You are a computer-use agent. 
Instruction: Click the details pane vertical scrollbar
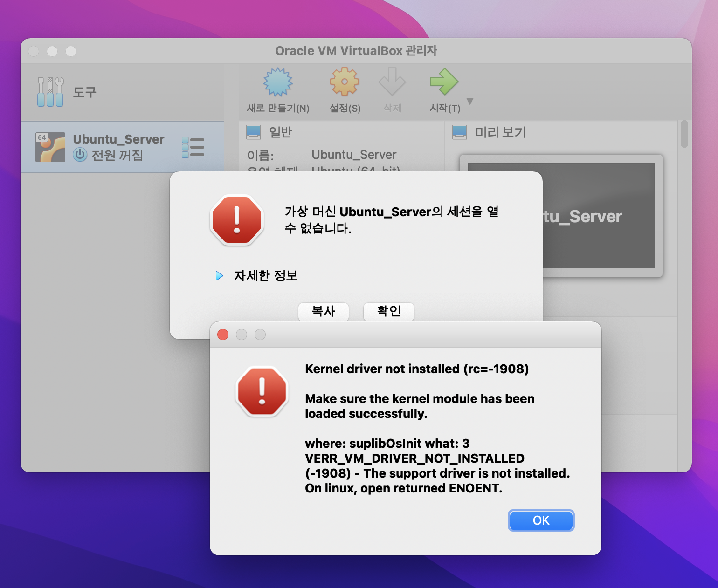[x=684, y=134]
